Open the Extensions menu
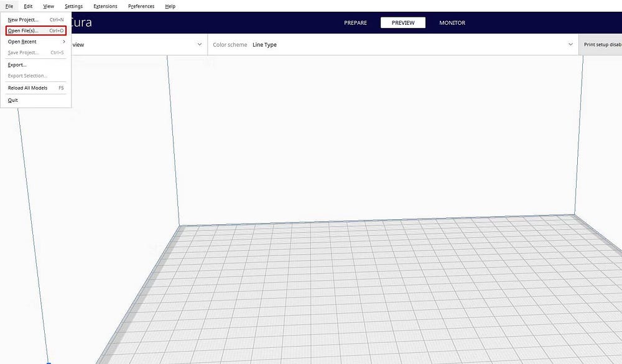 (x=105, y=6)
